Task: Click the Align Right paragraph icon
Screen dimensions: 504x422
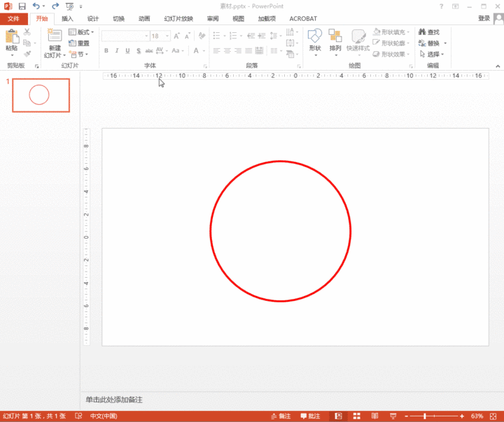Action: 238,51
